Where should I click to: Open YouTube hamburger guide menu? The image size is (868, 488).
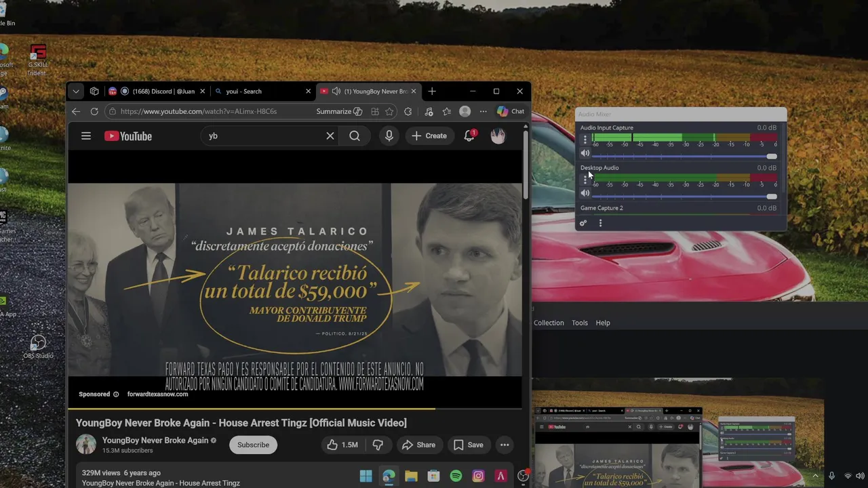click(86, 136)
